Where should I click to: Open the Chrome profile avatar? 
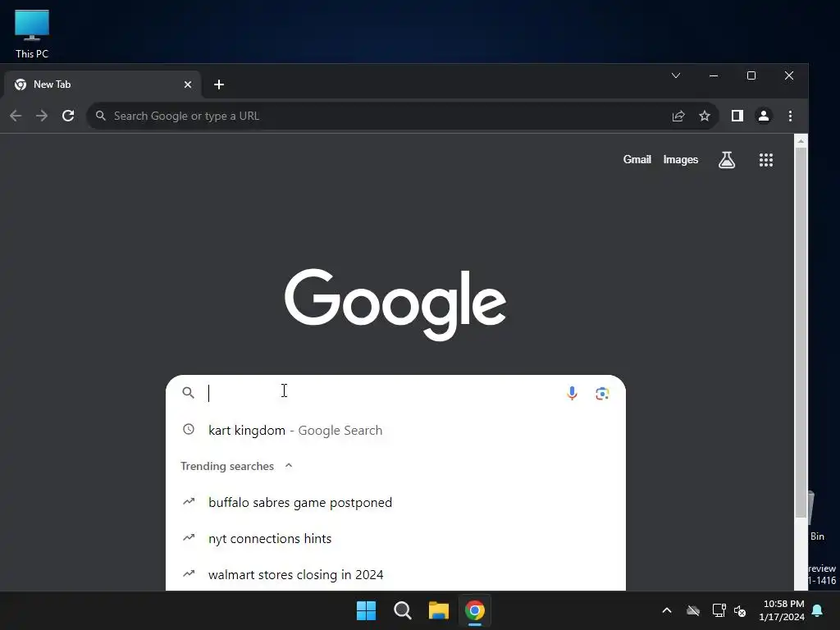pos(764,116)
